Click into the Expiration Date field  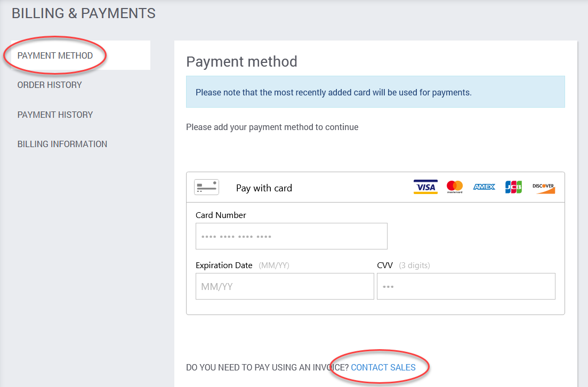[285, 286]
